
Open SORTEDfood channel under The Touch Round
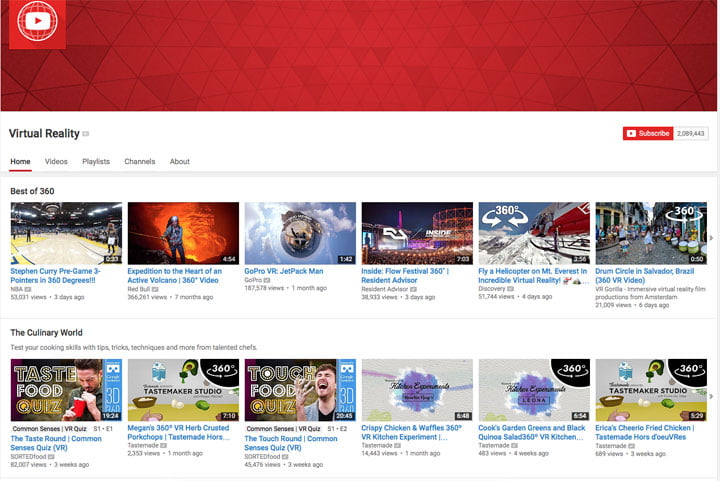tap(262, 457)
